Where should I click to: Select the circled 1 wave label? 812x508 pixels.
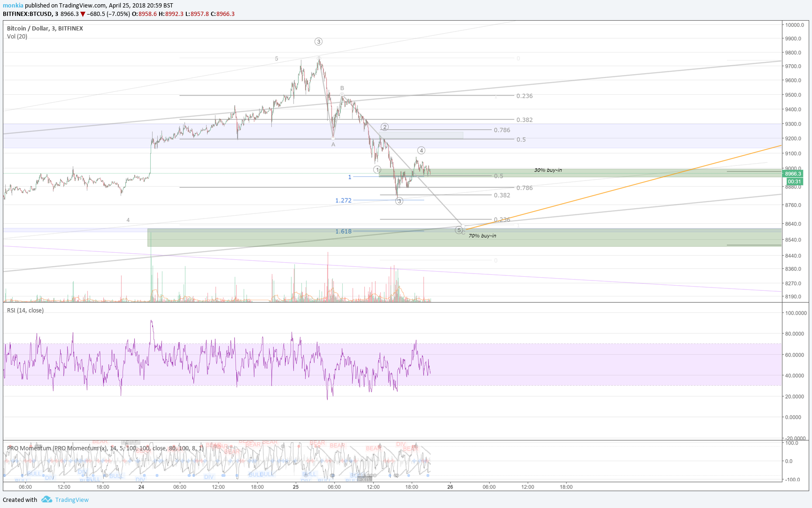(377, 169)
